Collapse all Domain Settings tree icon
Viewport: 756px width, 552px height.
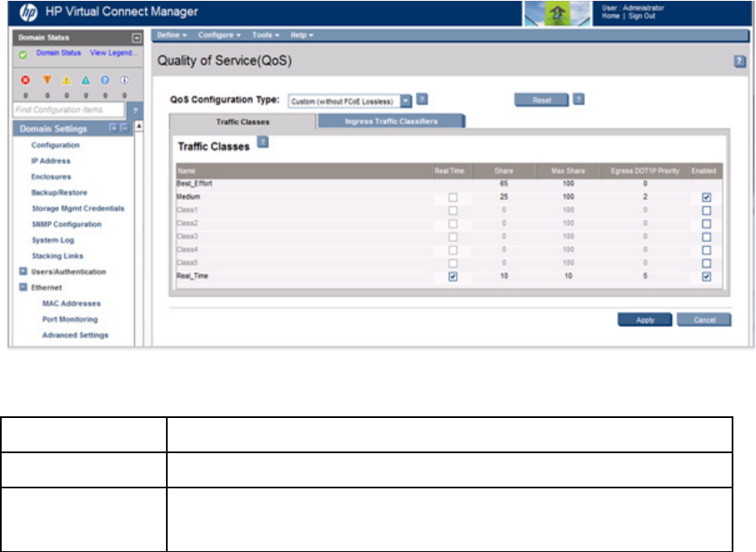[x=124, y=127]
